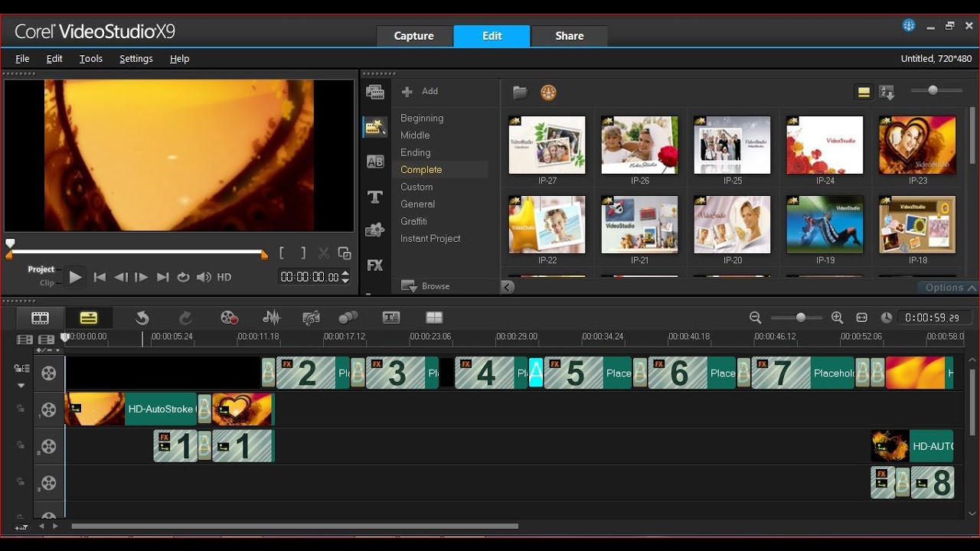980x551 pixels.
Task: Toggle ripple editing for all tracks
Action: [x=20, y=369]
